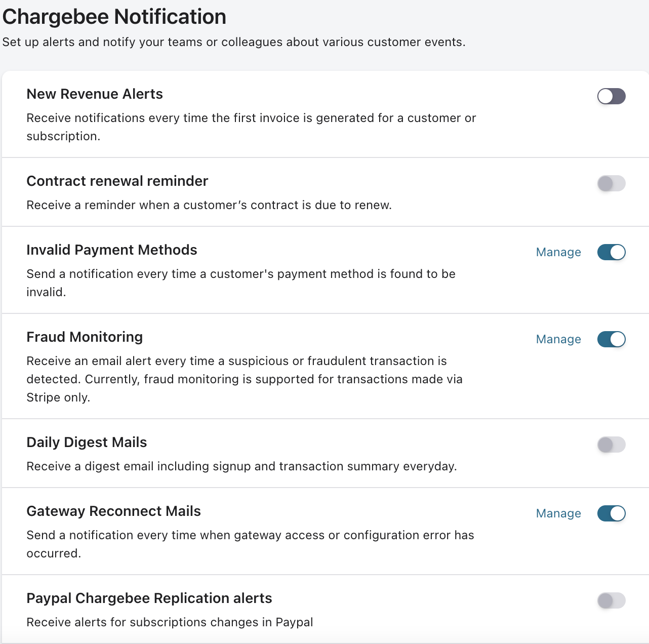
Task: Toggle Paypal Chargebee Replication alerts on
Action: (x=611, y=600)
